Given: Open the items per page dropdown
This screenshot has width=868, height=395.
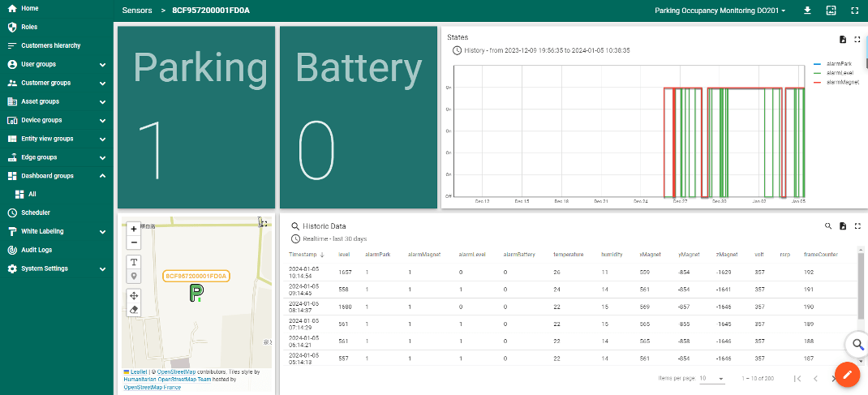Looking at the screenshot, I should [x=711, y=379].
